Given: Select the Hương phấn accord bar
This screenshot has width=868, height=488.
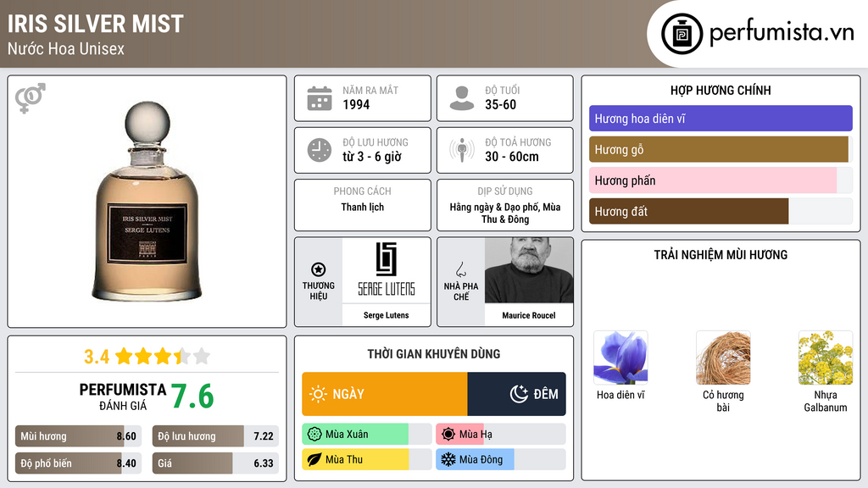Looking at the screenshot, I should point(721,180).
